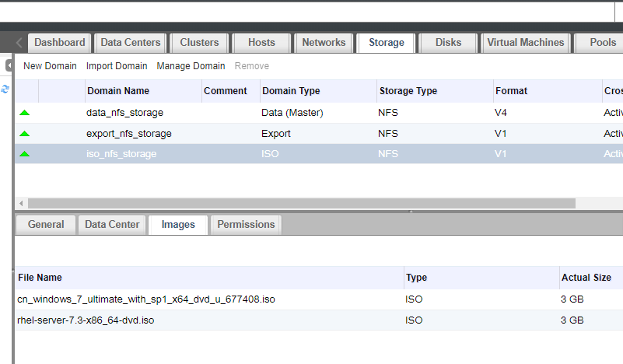Switch to the General sub-tab
The height and width of the screenshot is (364, 623).
46,225
